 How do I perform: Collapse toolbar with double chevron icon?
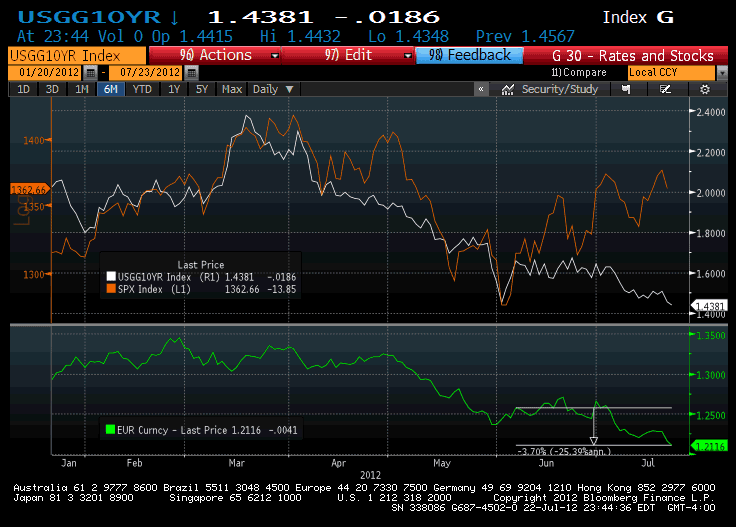pyautogui.click(x=481, y=89)
